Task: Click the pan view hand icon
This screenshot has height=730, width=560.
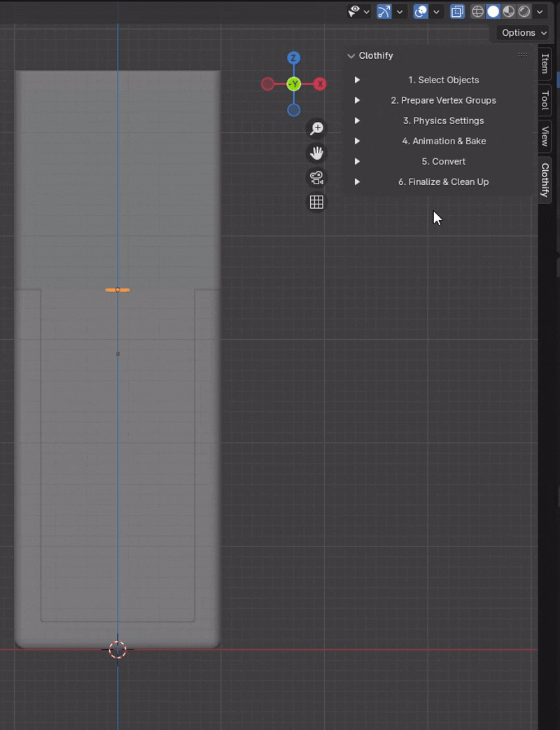Action: click(316, 153)
